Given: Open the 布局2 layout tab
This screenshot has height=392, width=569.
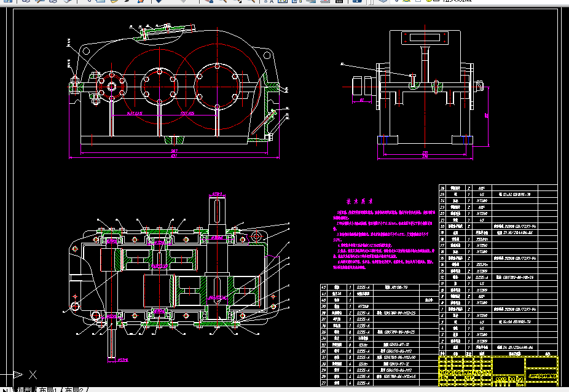Looking at the screenshot, I should point(74,389).
